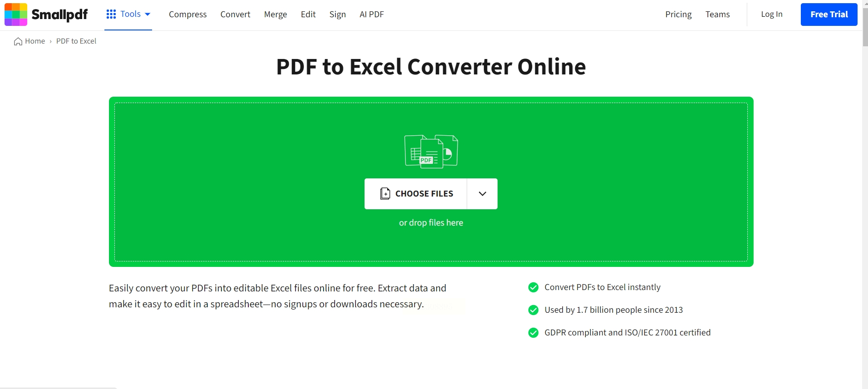The image size is (868, 389).
Task: Click the CHOOSE FILES button
Action: 416,194
